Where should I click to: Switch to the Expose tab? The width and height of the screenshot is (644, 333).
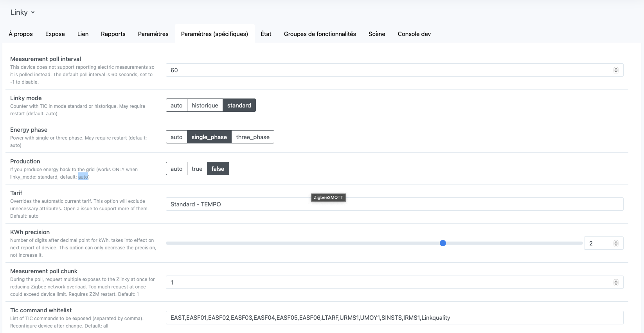[55, 34]
